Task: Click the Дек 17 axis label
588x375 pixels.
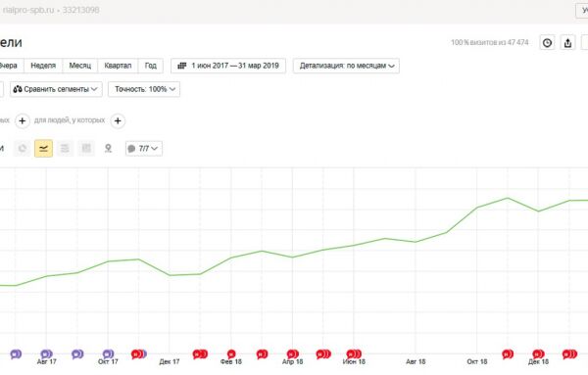Action: tap(170, 362)
